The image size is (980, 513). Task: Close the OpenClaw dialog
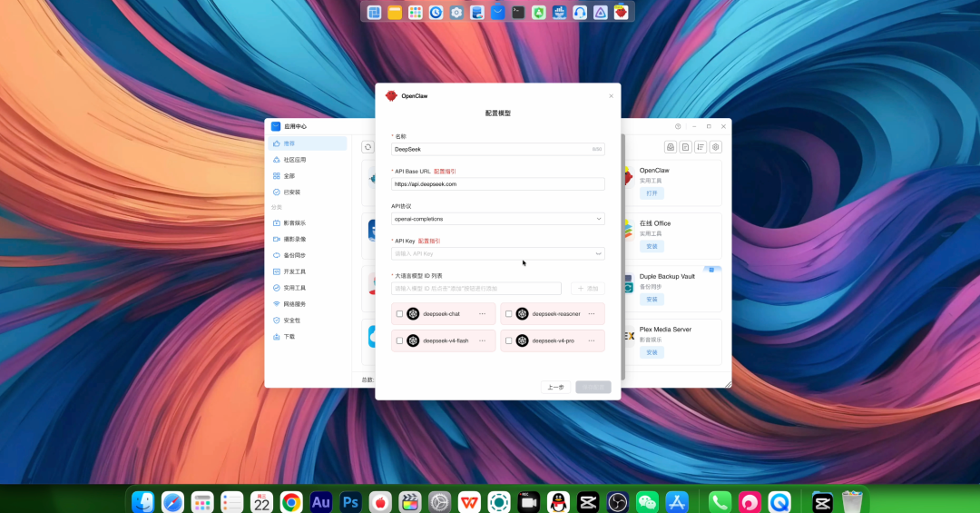(612, 96)
